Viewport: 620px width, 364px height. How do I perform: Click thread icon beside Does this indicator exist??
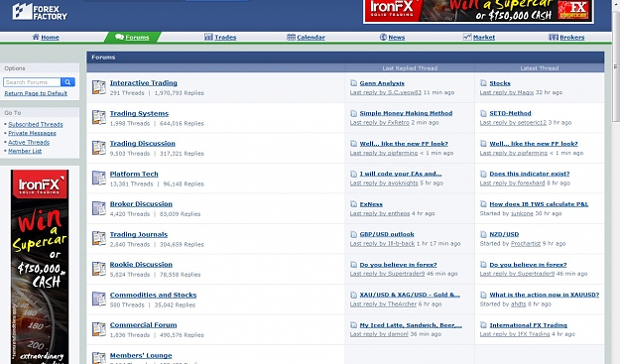(x=483, y=174)
